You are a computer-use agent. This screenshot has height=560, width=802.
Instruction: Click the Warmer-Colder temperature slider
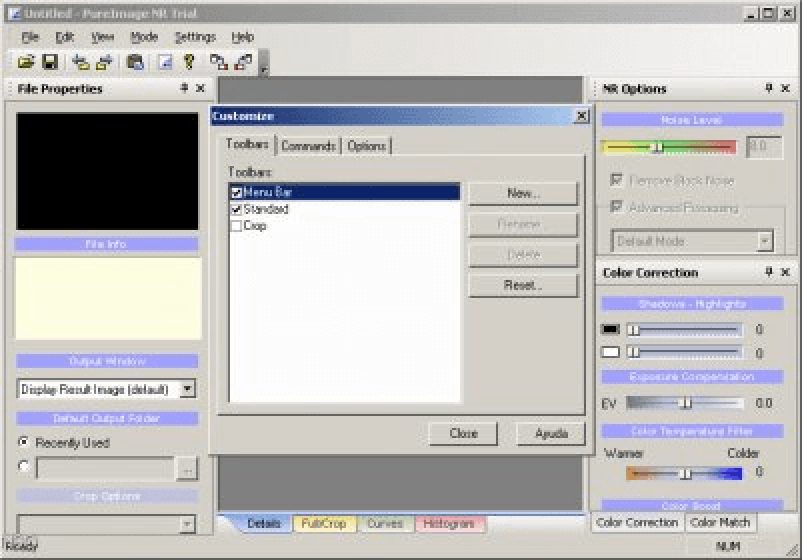coord(684,474)
